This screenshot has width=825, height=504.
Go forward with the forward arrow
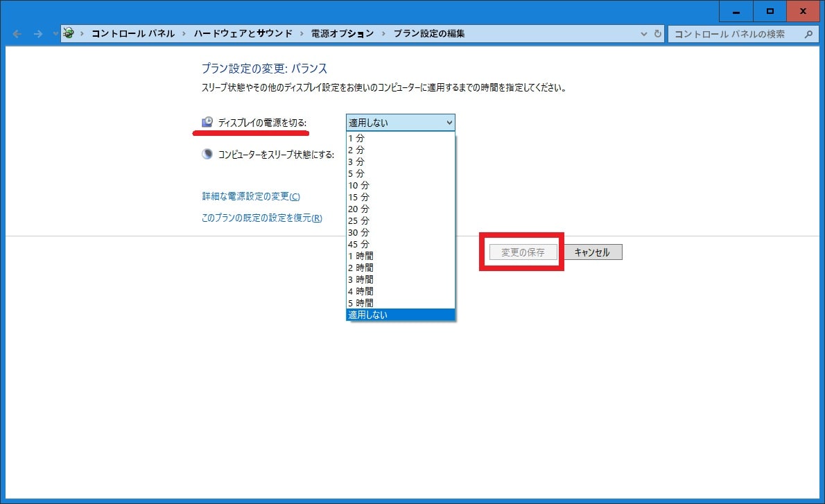coord(38,34)
